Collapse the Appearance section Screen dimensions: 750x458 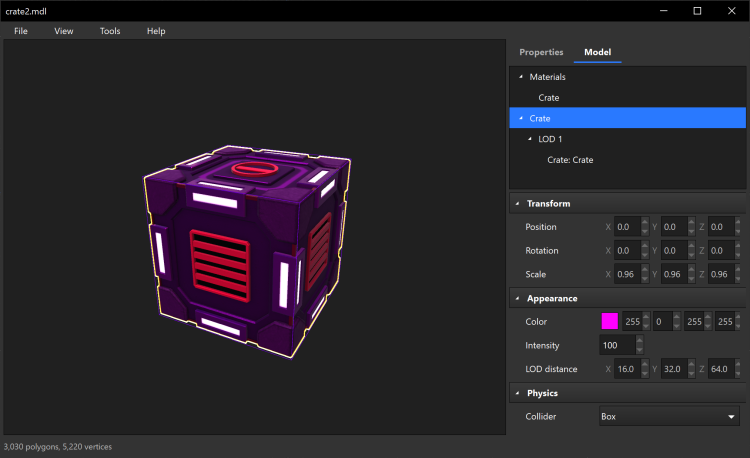pyautogui.click(x=517, y=298)
